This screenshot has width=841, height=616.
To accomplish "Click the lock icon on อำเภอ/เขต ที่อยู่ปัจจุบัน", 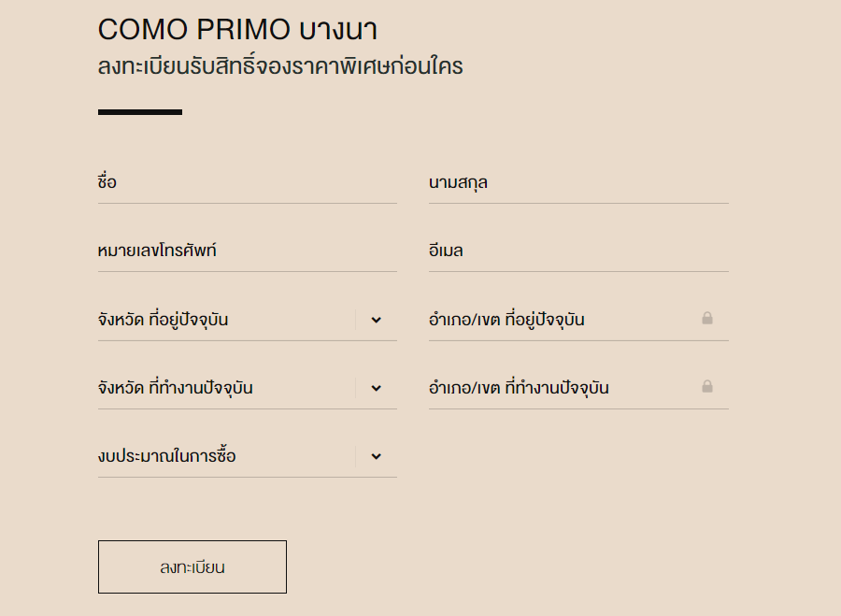I will click(707, 319).
